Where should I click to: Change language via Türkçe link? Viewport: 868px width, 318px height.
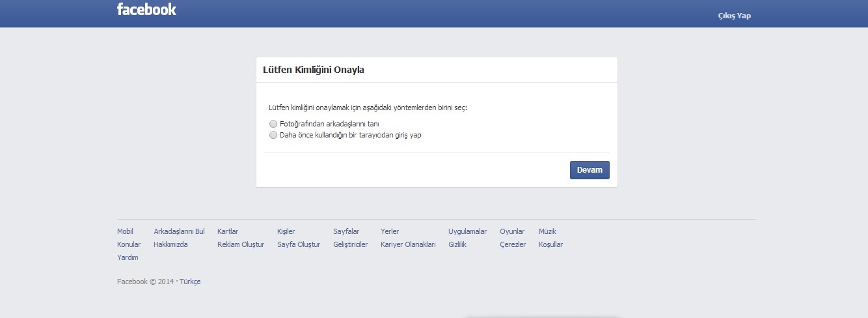pos(190,282)
